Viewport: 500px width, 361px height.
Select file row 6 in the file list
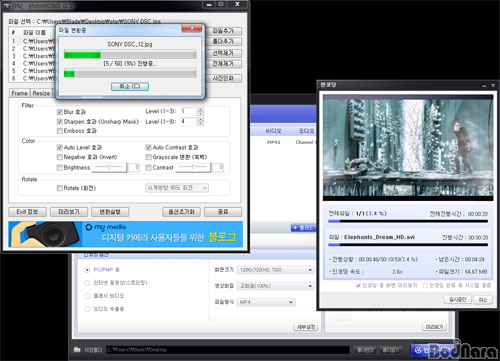pyautogui.click(x=32, y=78)
